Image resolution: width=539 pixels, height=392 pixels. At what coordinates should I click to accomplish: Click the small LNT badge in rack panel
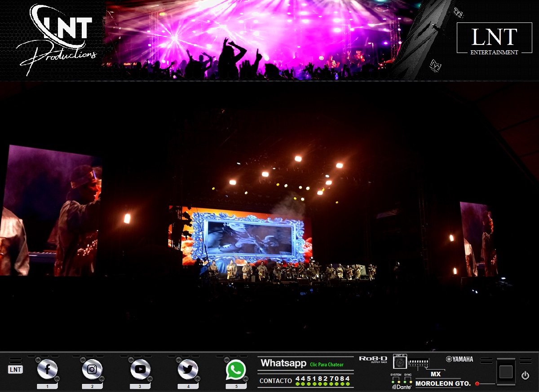15,370
